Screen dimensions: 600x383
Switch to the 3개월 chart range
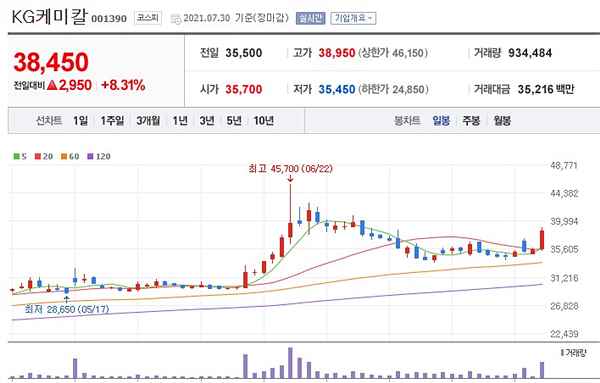pyautogui.click(x=148, y=121)
